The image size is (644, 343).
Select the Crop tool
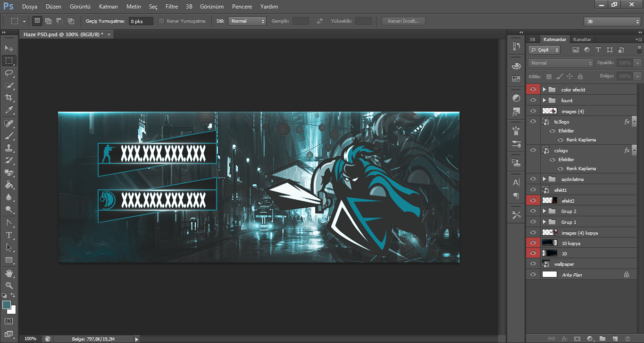[x=9, y=97]
